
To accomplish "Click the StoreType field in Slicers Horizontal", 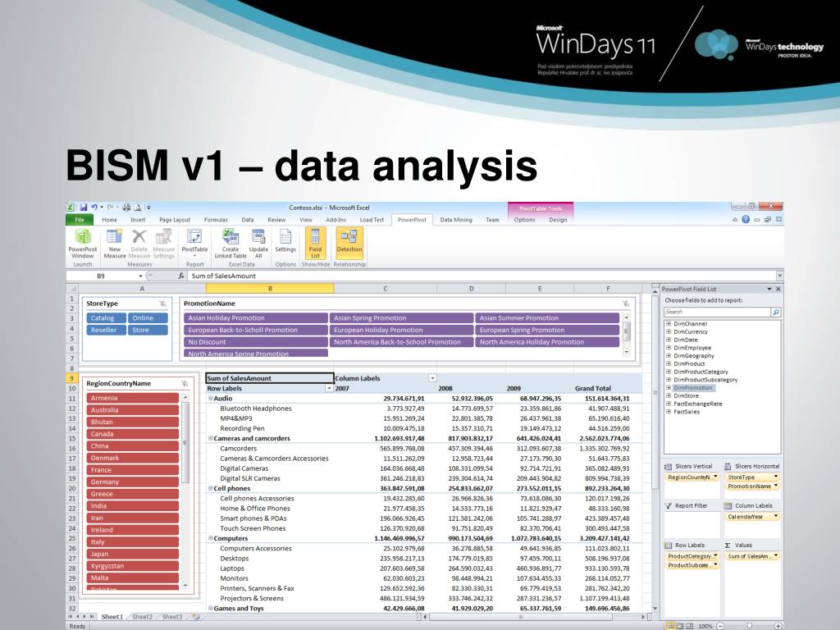I will tap(751, 477).
